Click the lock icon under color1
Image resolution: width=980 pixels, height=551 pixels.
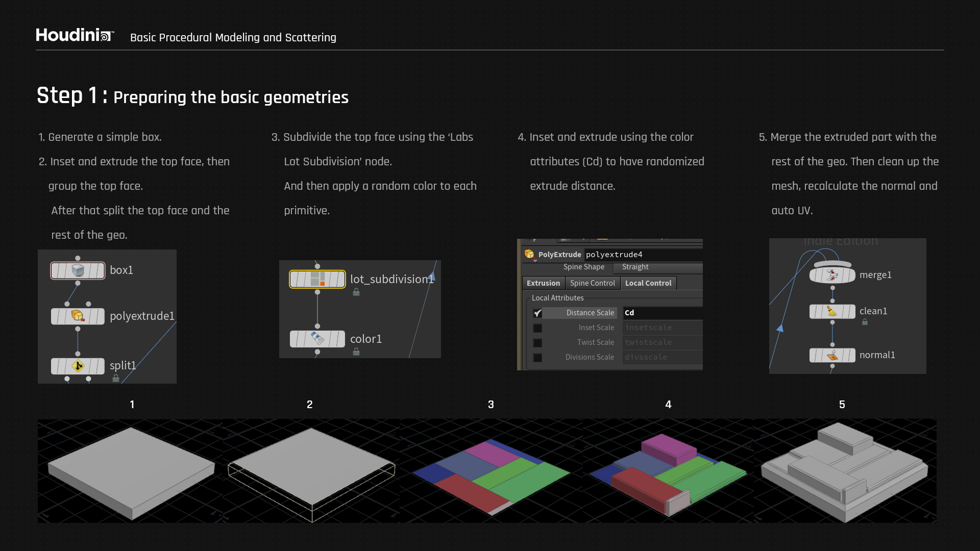point(356,352)
